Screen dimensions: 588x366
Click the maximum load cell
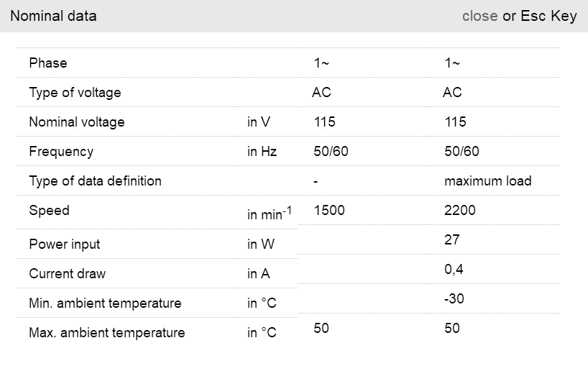487,181
